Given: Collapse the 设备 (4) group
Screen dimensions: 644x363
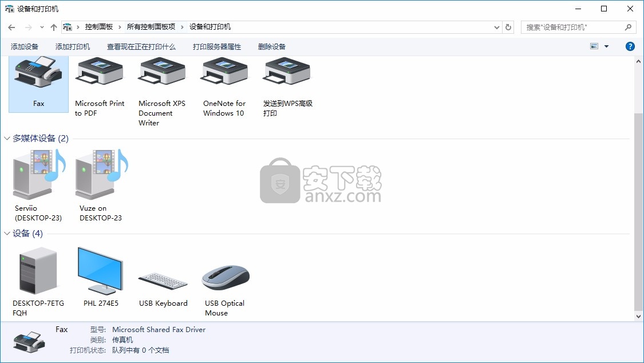Looking at the screenshot, I should (6, 234).
